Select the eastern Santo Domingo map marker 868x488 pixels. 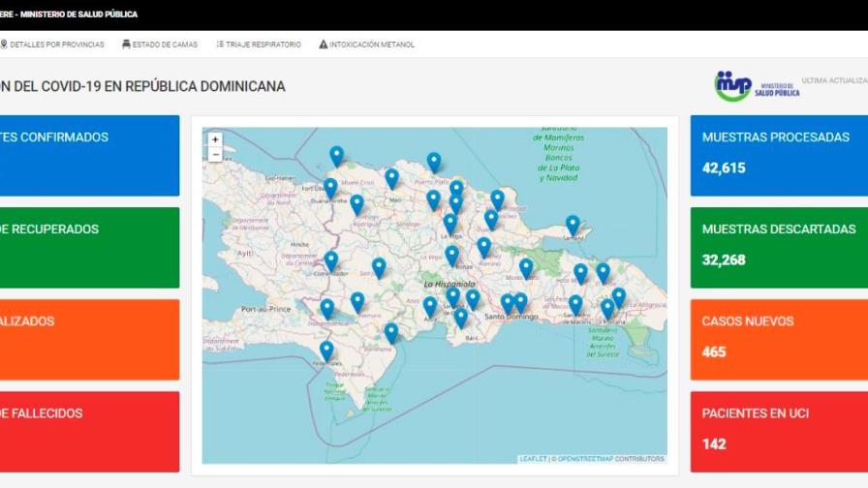pos(521,303)
